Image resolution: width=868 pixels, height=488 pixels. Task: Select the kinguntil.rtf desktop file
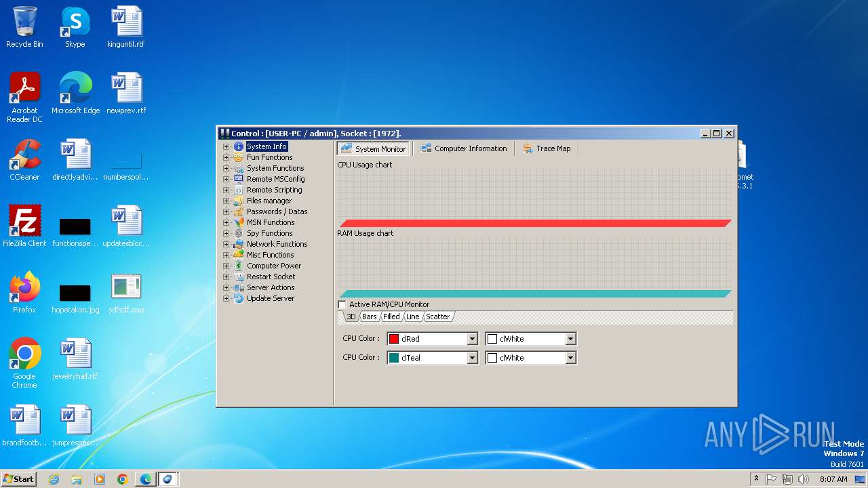tap(126, 27)
